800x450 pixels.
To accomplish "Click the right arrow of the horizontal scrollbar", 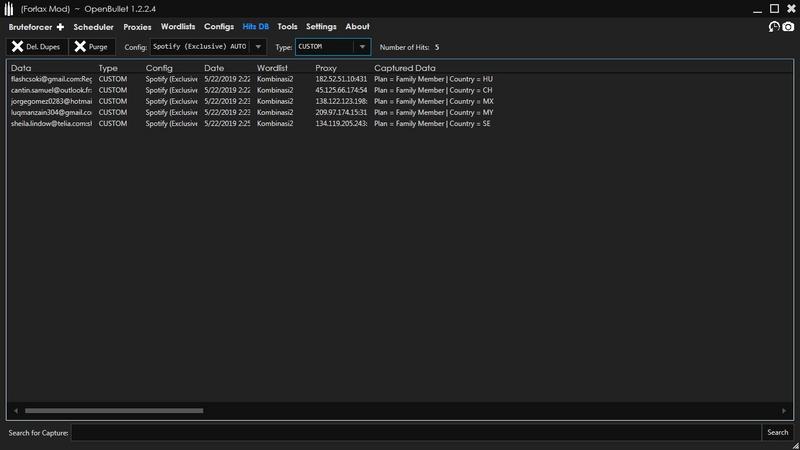I will pyautogui.click(x=784, y=411).
